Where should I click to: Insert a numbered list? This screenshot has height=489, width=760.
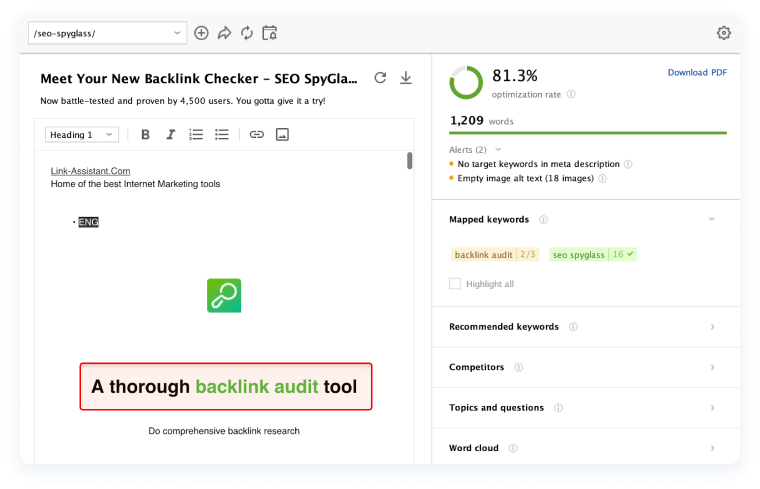coord(196,134)
